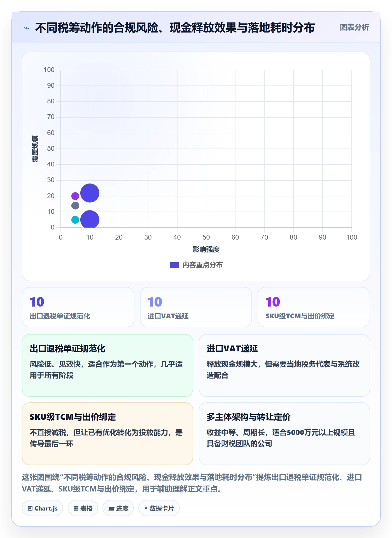Click the 影响强度 x-axis title
The width and height of the screenshot is (392, 538).
(x=206, y=249)
